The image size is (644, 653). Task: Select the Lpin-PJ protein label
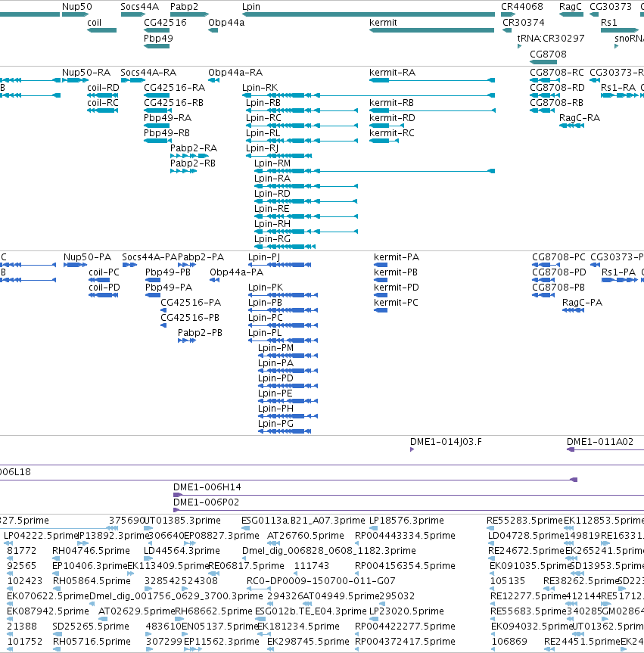pos(264,257)
